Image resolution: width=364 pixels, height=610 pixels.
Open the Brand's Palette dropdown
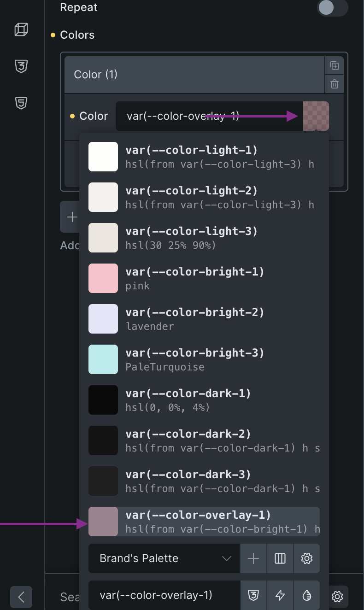[x=164, y=558]
